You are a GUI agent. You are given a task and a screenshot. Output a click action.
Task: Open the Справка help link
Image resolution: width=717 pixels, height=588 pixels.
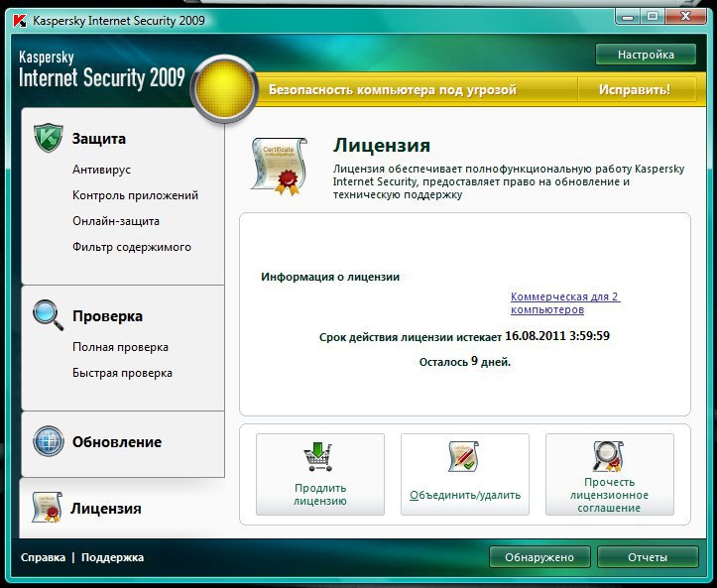[x=43, y=558]
